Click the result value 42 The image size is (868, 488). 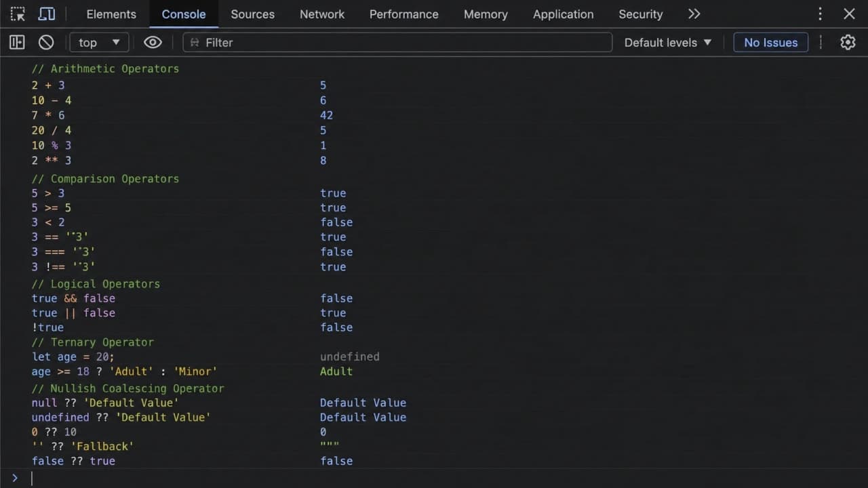[326, 115]
